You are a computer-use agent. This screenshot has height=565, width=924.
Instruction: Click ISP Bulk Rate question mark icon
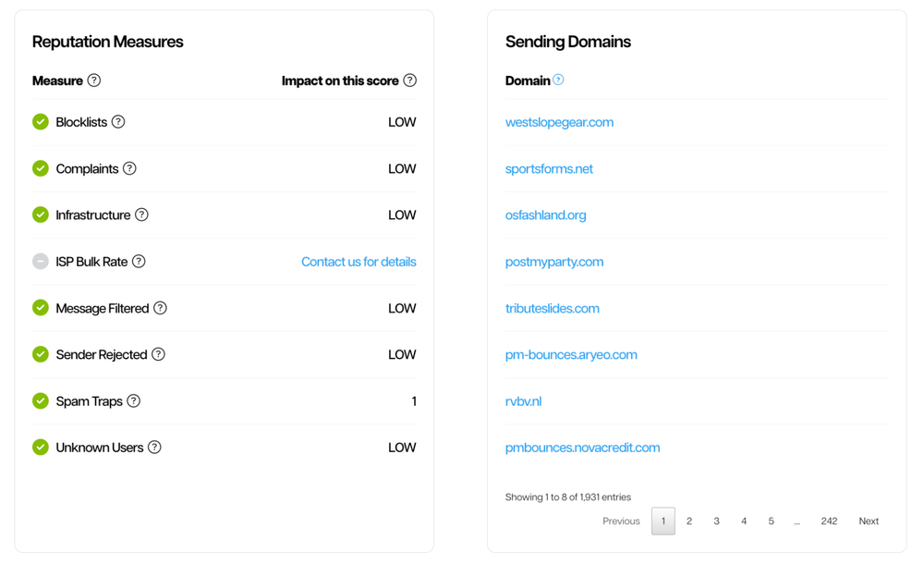139,262
